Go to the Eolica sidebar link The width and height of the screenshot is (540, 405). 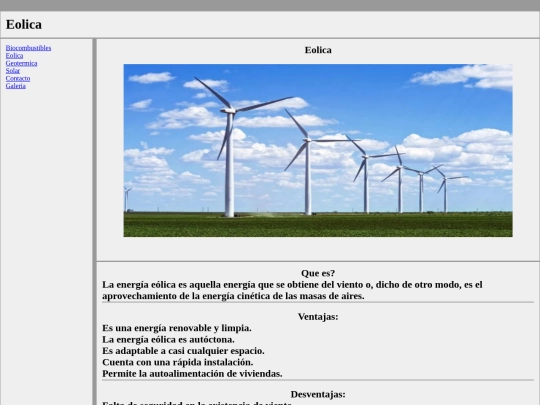coord(14,55)
